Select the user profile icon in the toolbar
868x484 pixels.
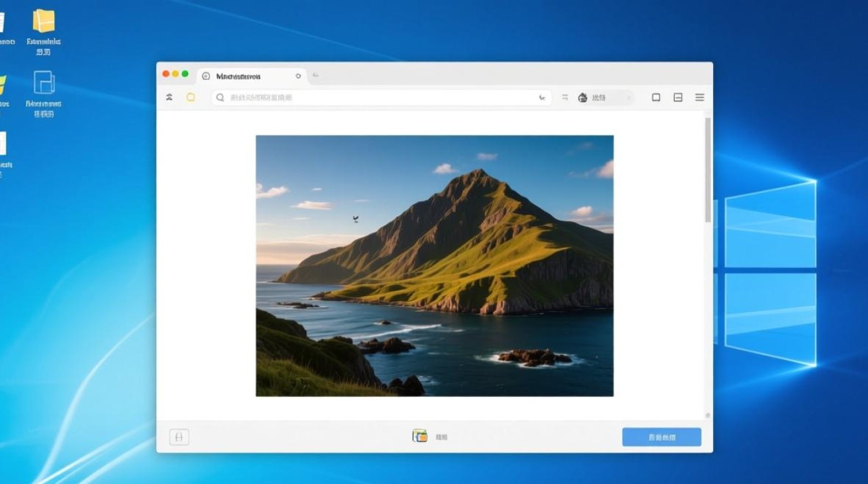coord(169,97)
